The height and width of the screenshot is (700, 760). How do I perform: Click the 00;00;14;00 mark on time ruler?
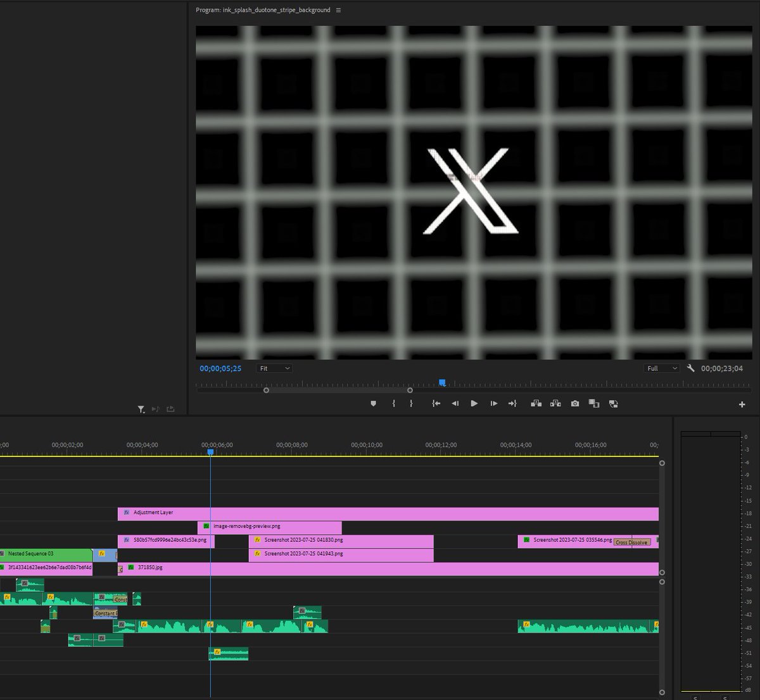tap(516, 445)
